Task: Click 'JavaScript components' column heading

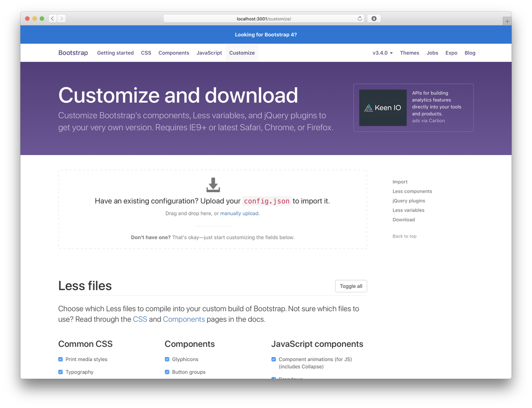Action: click(x=317, y=344)
